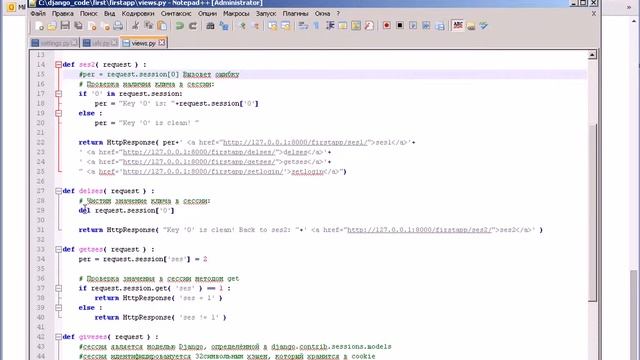The width and height of the screenshot is (640, 360).
Task: Open a file using the folder icon
Action: click(x=52, y=26)
